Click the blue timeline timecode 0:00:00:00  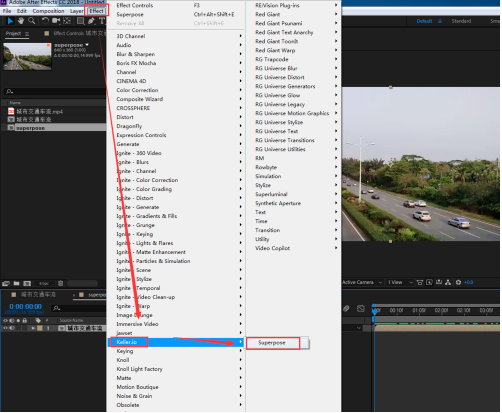25,307
